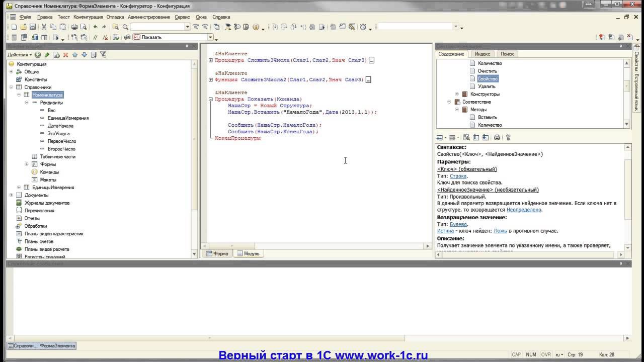The height and width of the screenshot is (362, 644).
Task: Move the item up with the blue up arrow
Action: [x=75, y=55]
